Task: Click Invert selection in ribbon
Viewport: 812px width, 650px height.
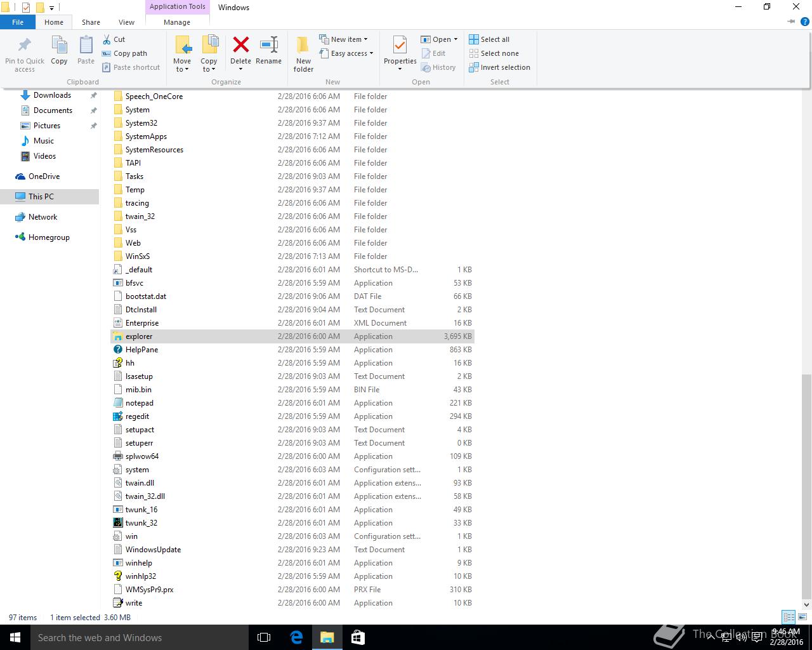Action: point(499,67)
